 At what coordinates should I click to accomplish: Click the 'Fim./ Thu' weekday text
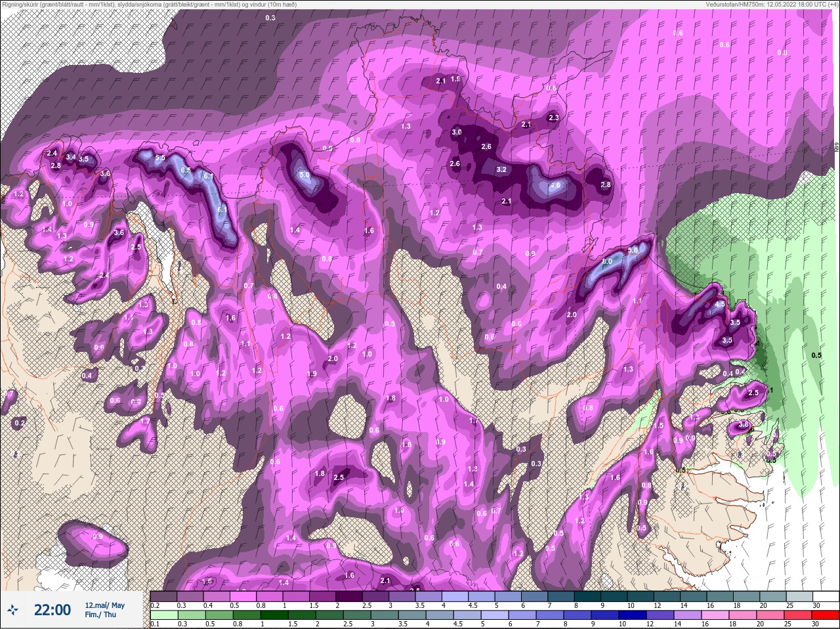[x=100, y=615]
